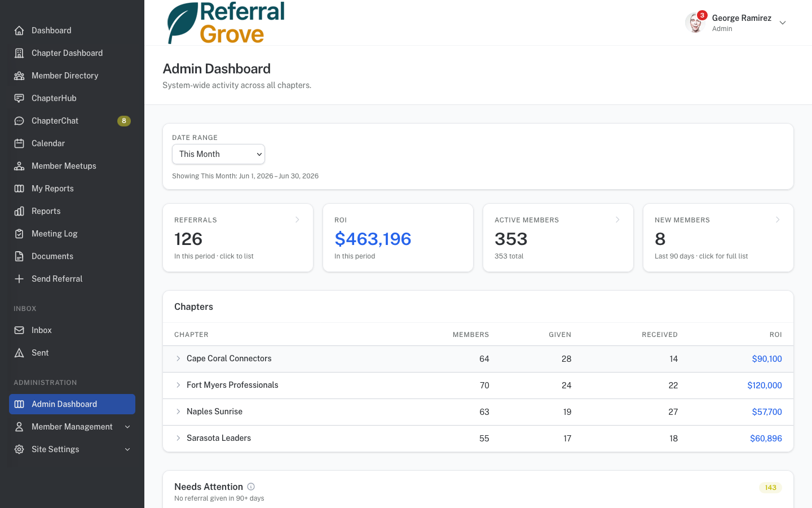This screenshot has width=812, height=508.
Task: Click the ChapterChat unread badge 8
Action: pyautogui.click(x=124, y=121)
